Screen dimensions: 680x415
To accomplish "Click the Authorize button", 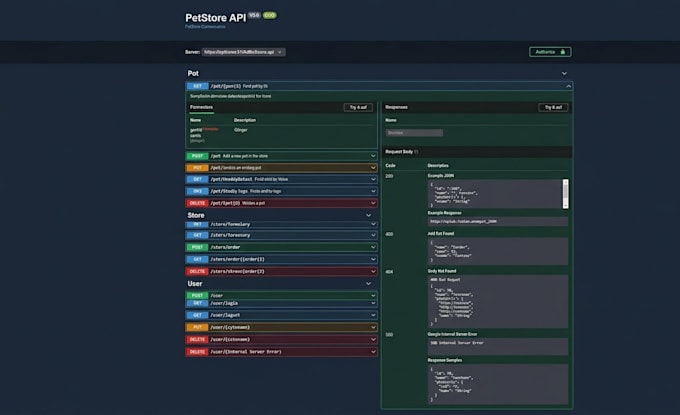I will pos(550,52).
